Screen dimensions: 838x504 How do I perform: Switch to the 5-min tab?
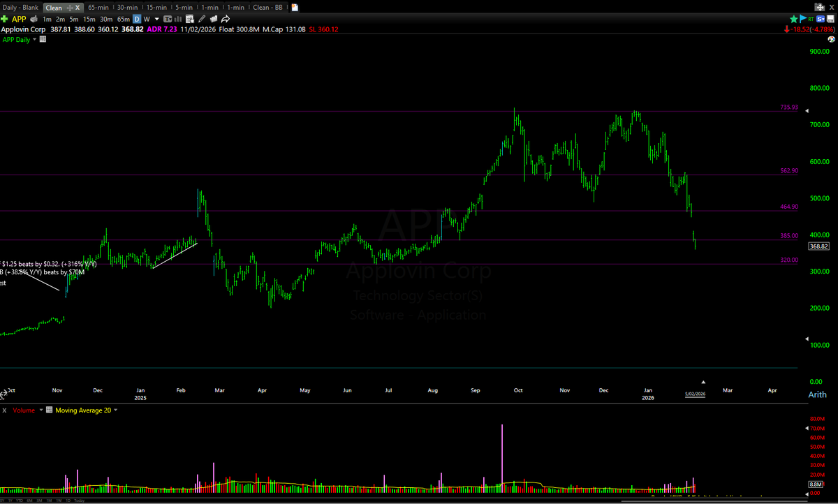coord(184,7)
